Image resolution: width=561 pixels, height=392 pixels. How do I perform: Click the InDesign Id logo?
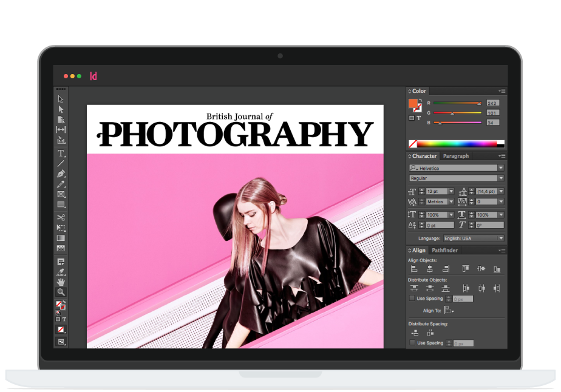point(93,76)
